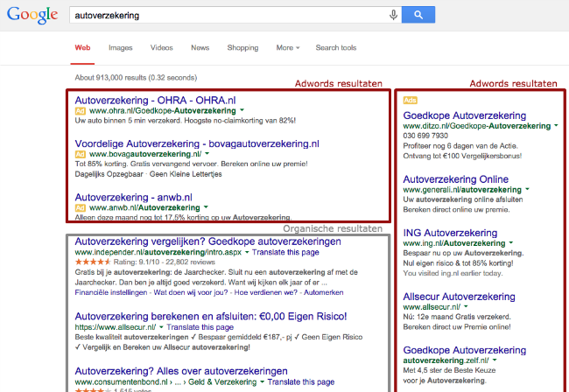Expand arrow beside ohra.nl URL
569x392 pixels.
click(x=242, y=110)
